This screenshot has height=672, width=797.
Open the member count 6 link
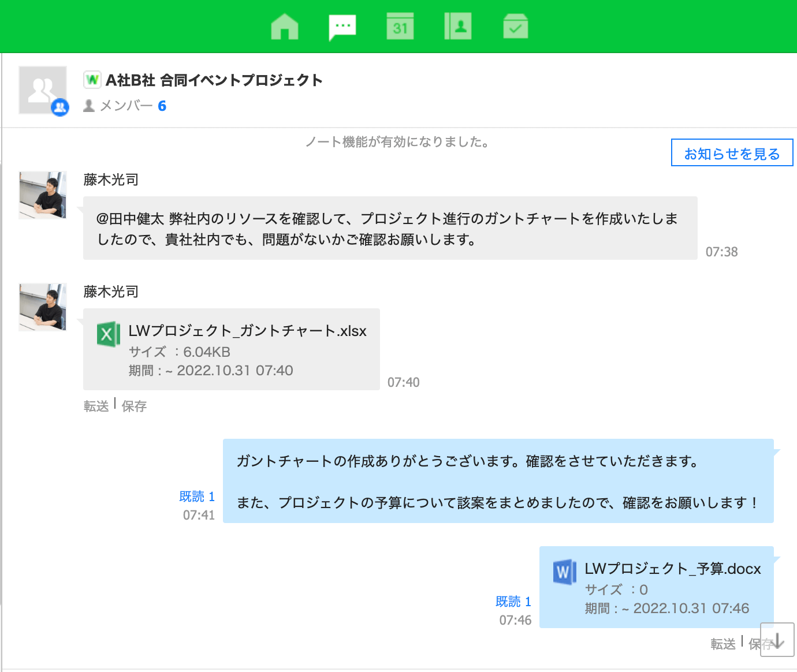[x=162, y=106]
